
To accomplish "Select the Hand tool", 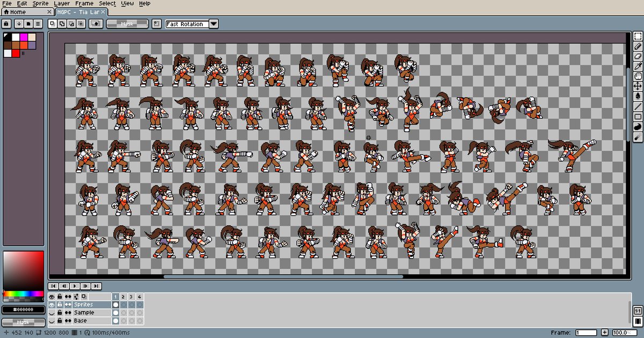I will coord(638,76).
